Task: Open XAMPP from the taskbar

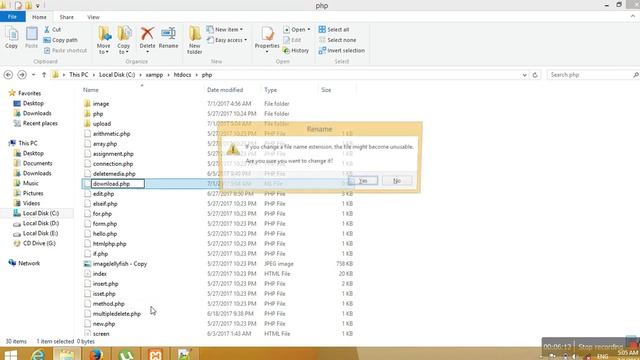Action: click(x=155, y=354)
